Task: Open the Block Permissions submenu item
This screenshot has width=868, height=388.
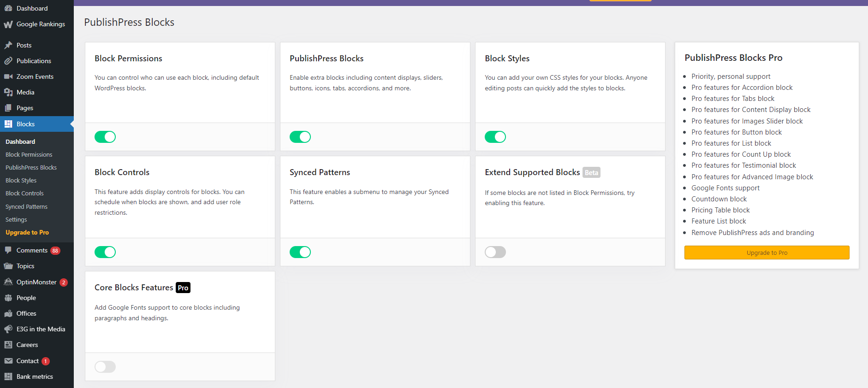Action: tap(29, 154)
